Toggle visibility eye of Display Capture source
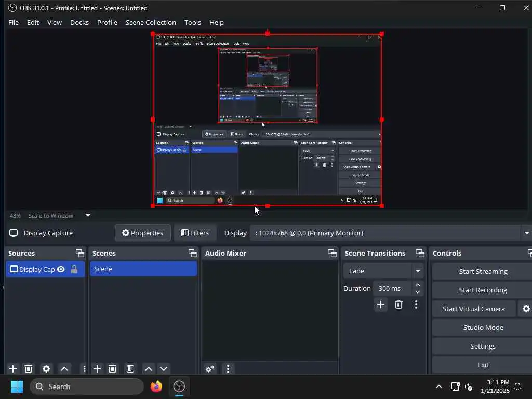 (61, 270)
